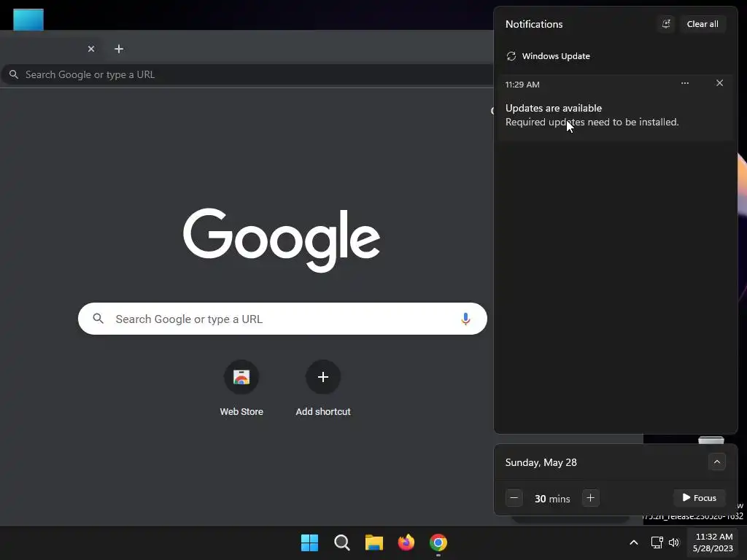The image size is (747, 560).
Task: Click the network icon in system tray
Action: [657, 542]
